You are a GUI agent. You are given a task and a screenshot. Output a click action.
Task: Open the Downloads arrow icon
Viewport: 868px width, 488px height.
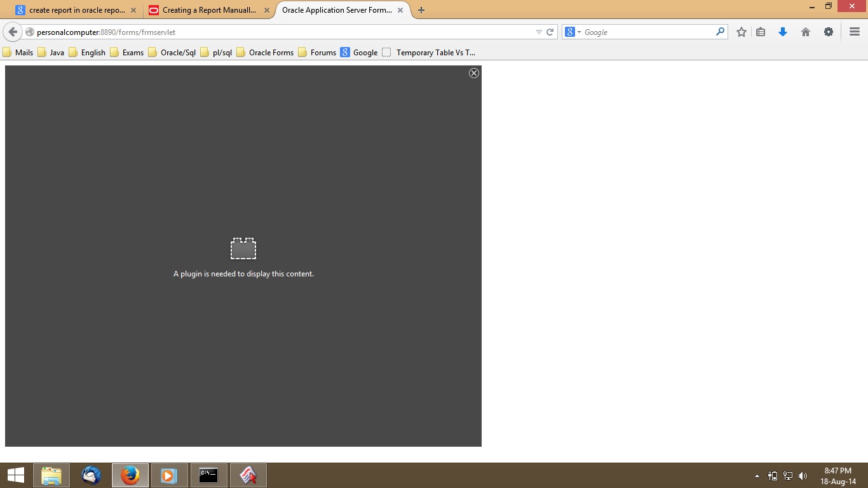(x=783, y=32)
